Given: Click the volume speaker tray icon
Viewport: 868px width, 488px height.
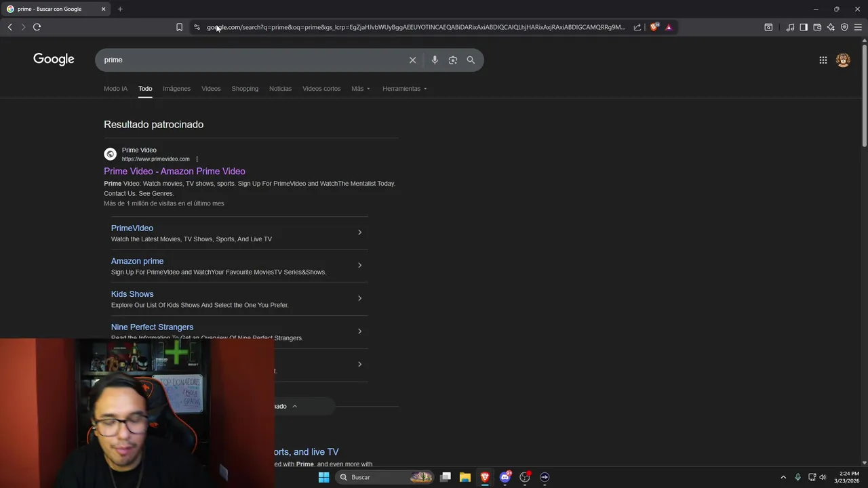Looking at the screenshot, I should pos(823,477).
